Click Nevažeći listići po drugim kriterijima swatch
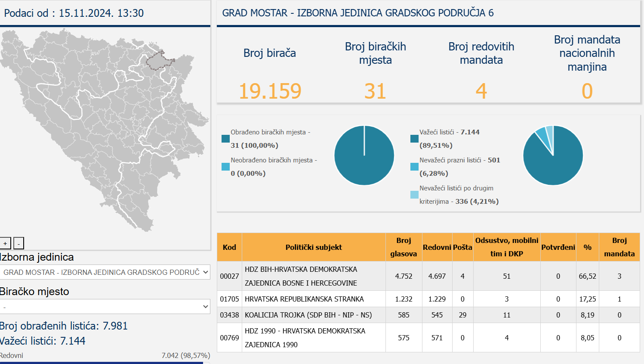 (x=414, y=195)
